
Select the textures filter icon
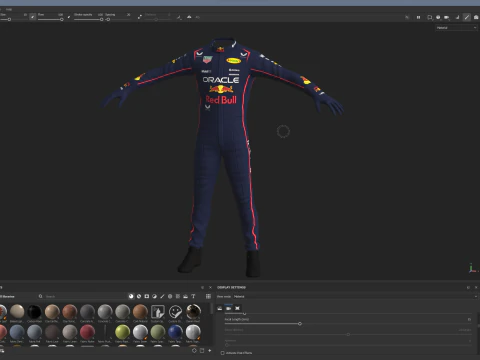(178, 296)
